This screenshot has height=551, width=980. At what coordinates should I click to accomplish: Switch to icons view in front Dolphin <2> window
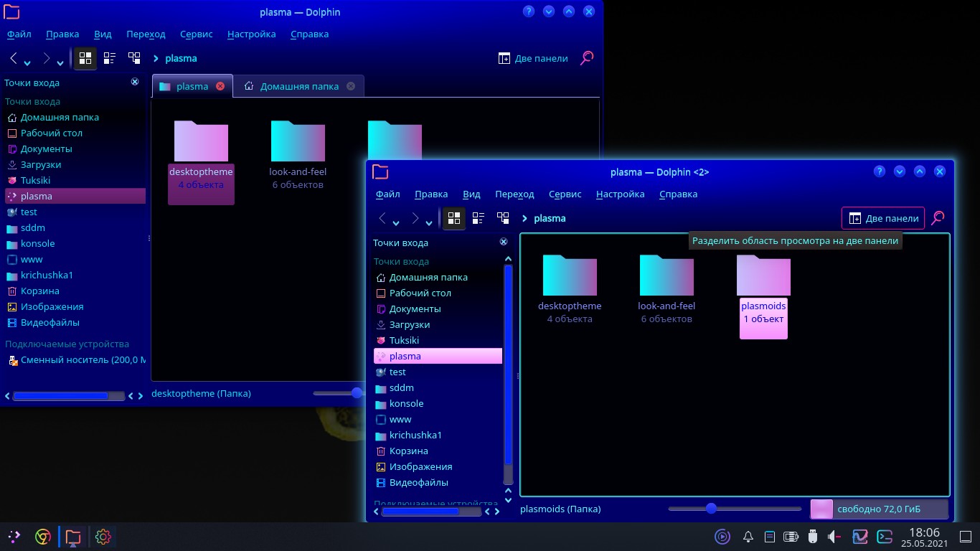[x=453, y=218]
